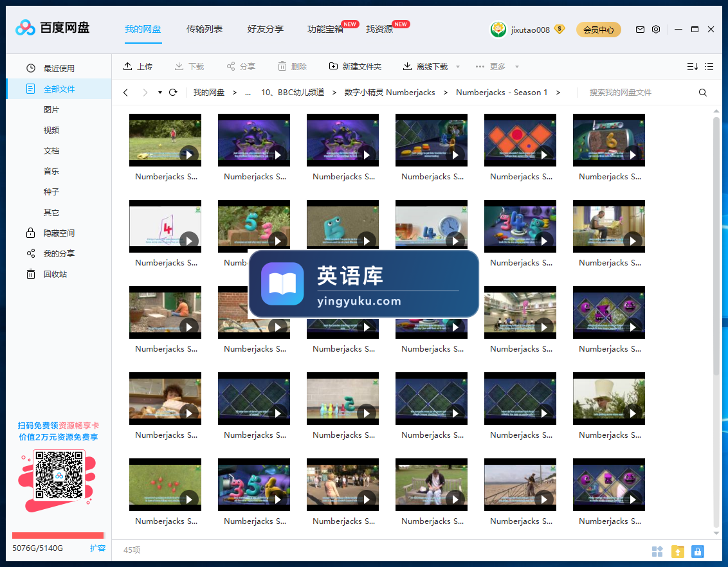
Task: Click the upload 上传 button
Action: tap(138, 67)
